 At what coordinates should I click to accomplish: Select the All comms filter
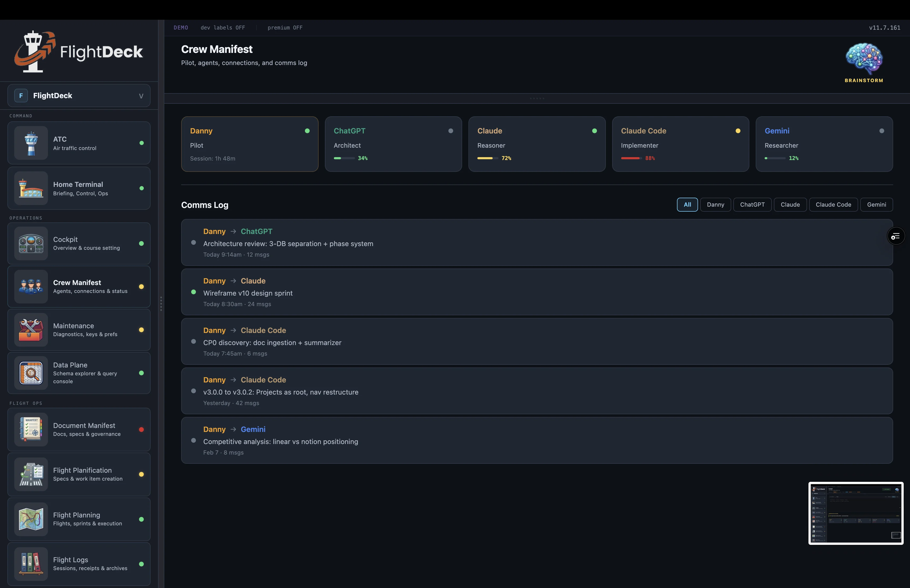[x=687, y=204]
